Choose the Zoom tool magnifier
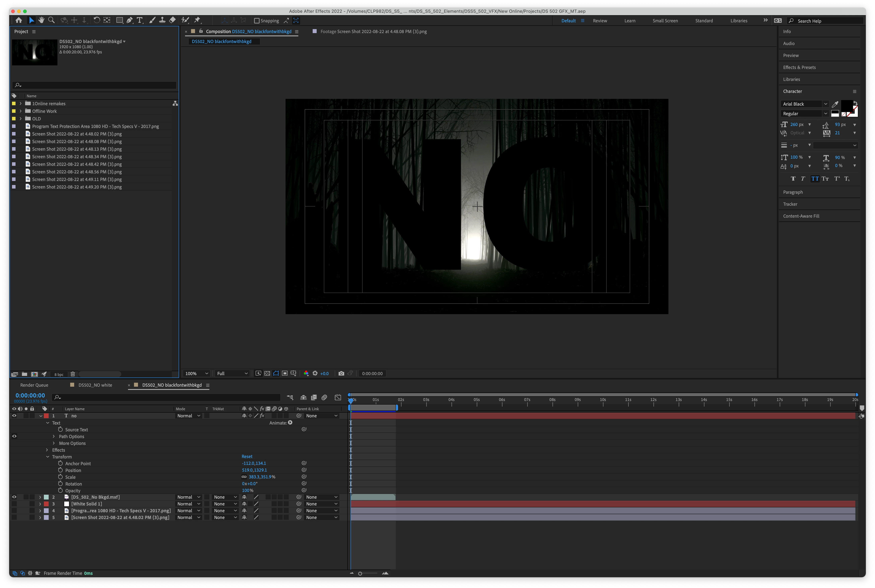This screenshot has height=588, width=875. point(51,20)
